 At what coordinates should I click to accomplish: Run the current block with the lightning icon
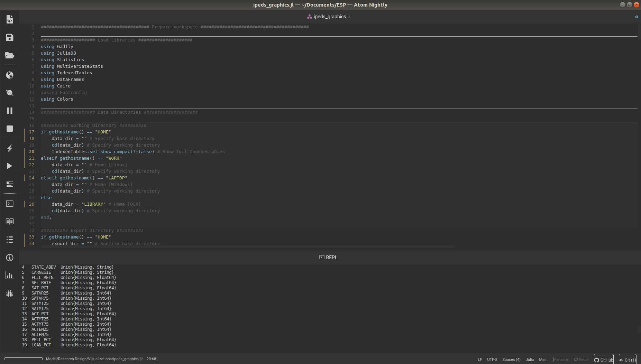click(x=9, y=148)
